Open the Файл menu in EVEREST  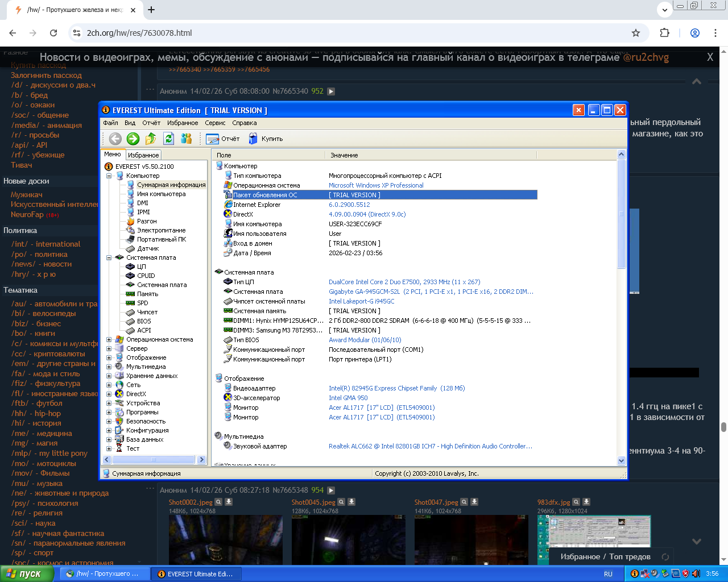pos(110,123)
